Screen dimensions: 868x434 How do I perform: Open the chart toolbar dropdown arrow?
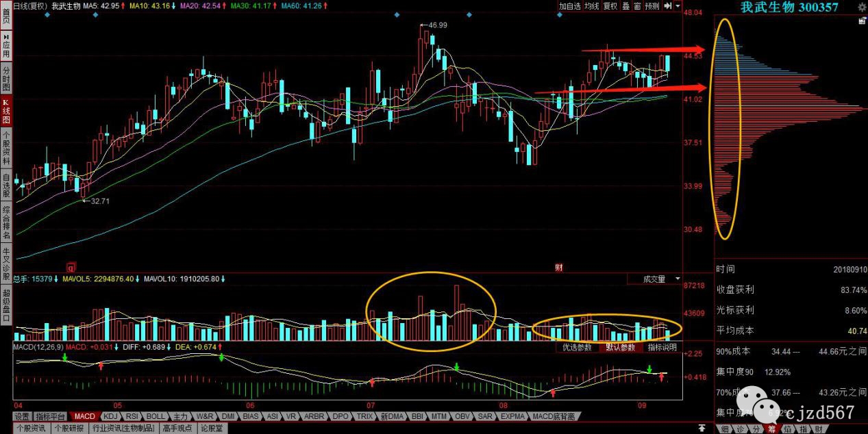point(678,6)
